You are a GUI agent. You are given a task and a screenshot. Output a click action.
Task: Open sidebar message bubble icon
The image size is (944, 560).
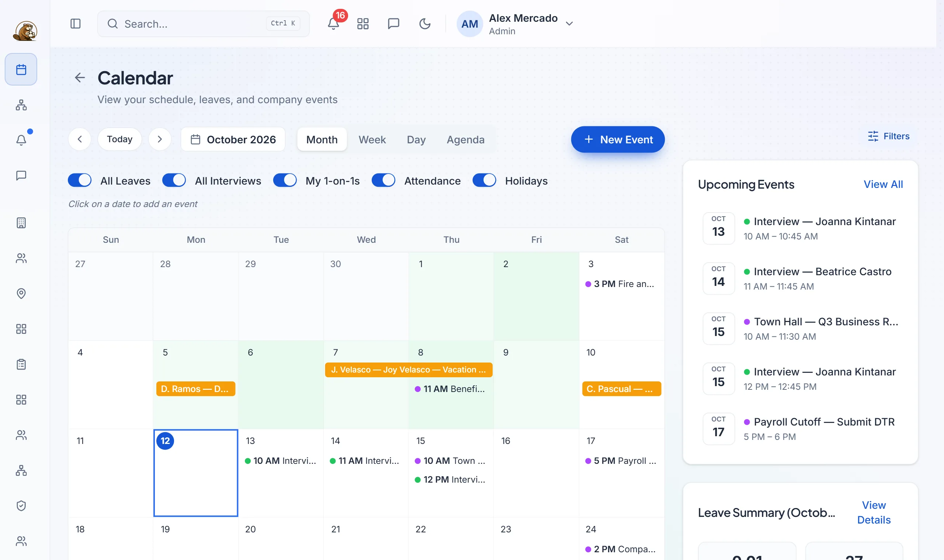coord(21,175)
